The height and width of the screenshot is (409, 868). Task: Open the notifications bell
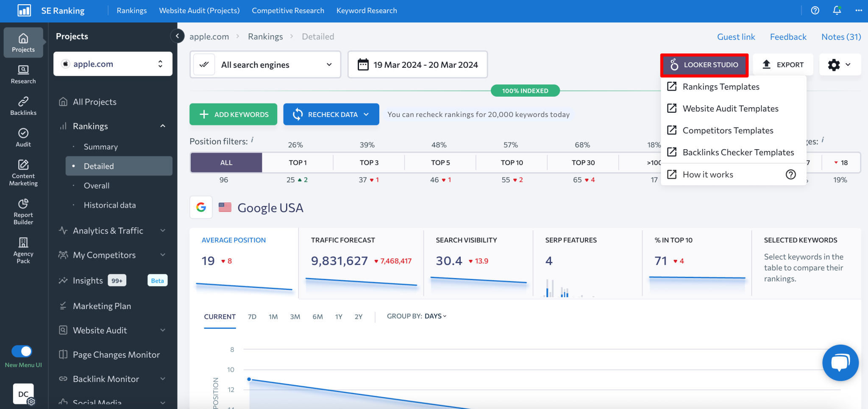837,10
